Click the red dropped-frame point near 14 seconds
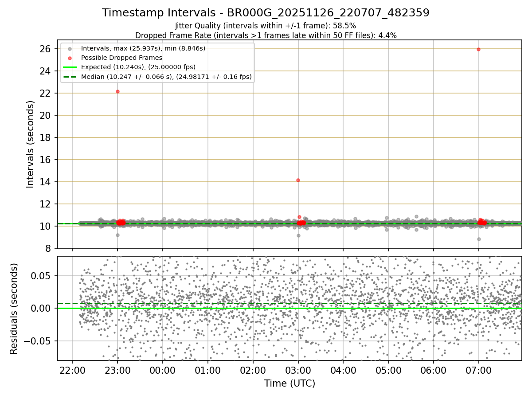 point(298,180)
